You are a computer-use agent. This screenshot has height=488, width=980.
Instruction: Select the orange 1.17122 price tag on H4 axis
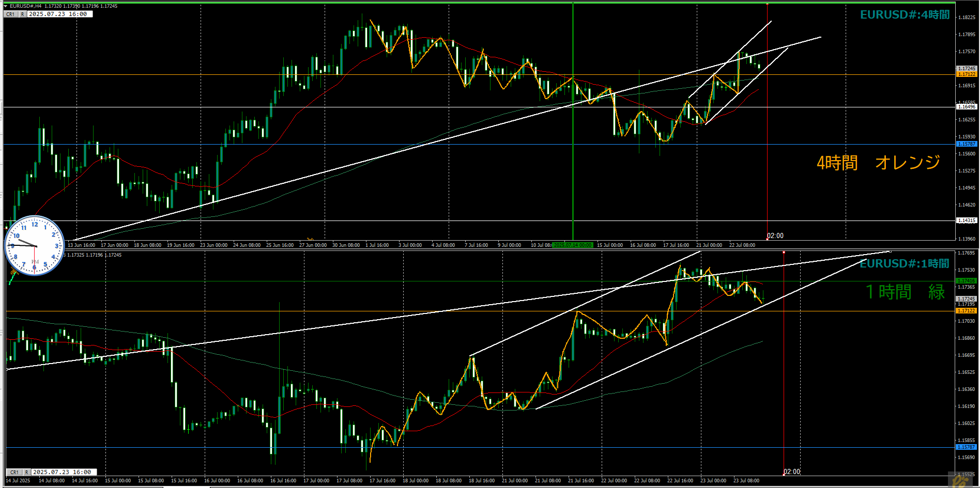pos(966,74)
